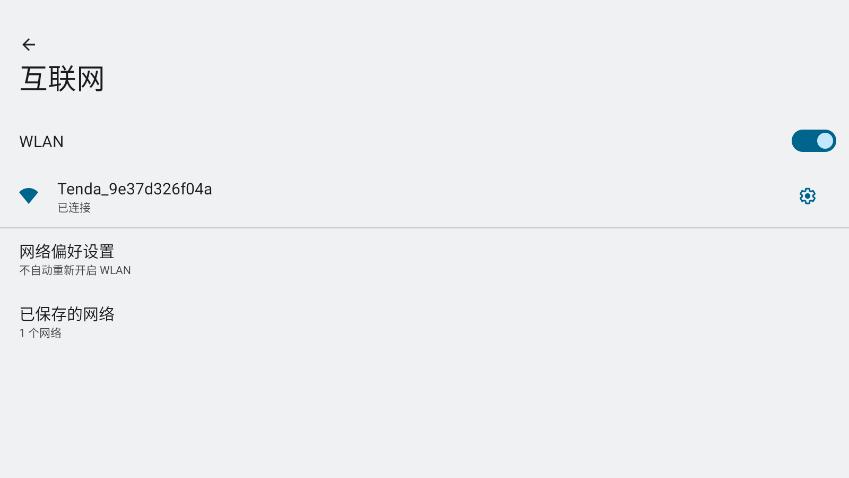Click the word "WLAN" in preferences subtitle
Screen dimensions: 849x478
[115, 270]
